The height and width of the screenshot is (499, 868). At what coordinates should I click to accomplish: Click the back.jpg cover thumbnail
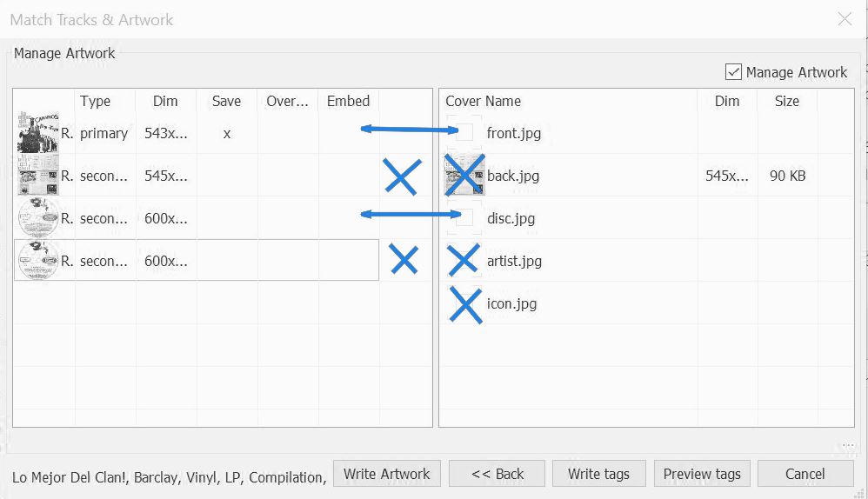(x=465, y=176)
